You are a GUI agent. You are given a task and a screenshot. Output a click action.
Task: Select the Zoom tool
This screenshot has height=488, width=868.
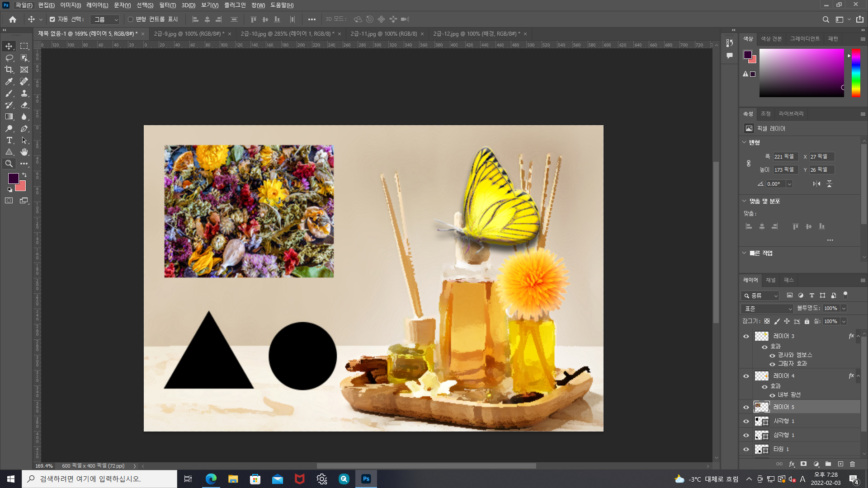pos(9,164)
